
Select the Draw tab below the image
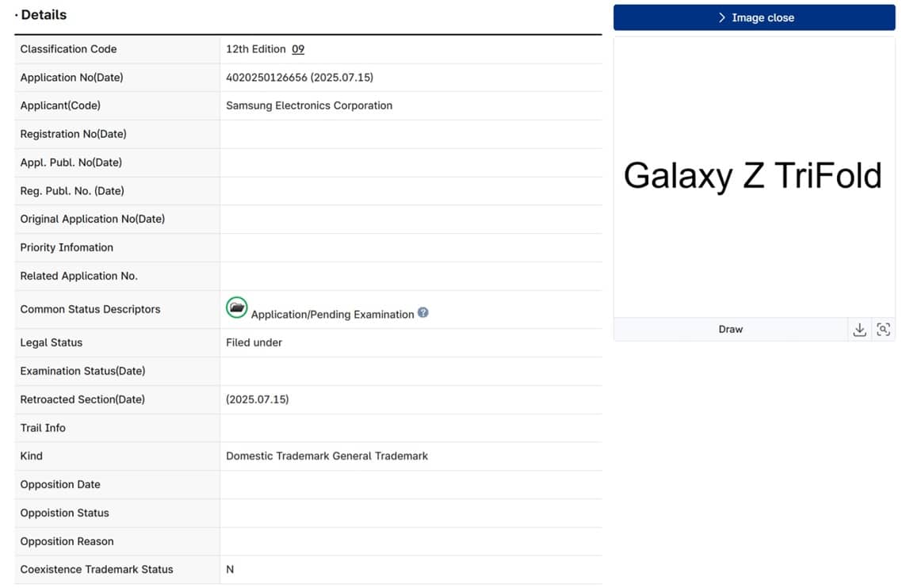(x=730, y=330)
